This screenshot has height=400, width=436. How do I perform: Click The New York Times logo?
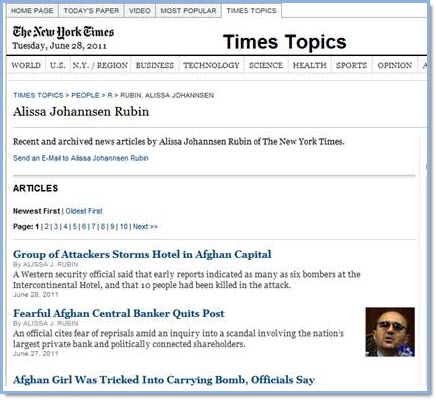[x=63, y=32]
